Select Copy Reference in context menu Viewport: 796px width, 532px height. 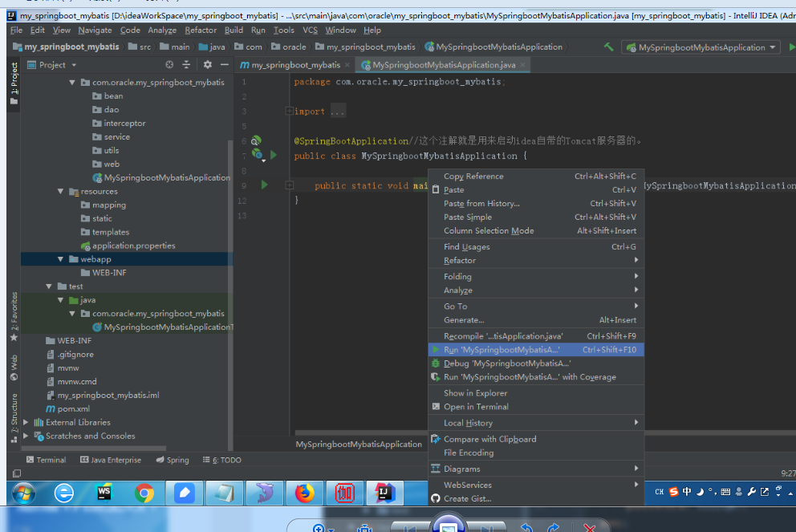point(536,177)
